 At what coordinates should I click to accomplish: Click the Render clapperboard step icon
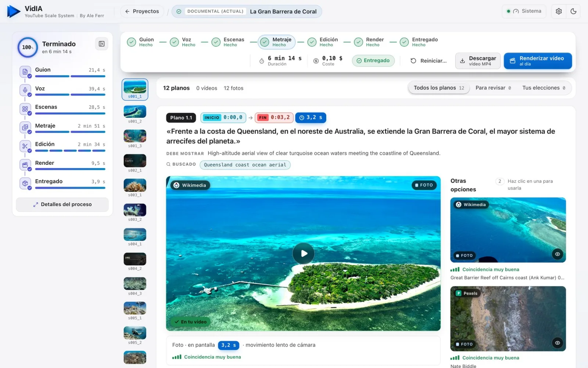(25, 164)
